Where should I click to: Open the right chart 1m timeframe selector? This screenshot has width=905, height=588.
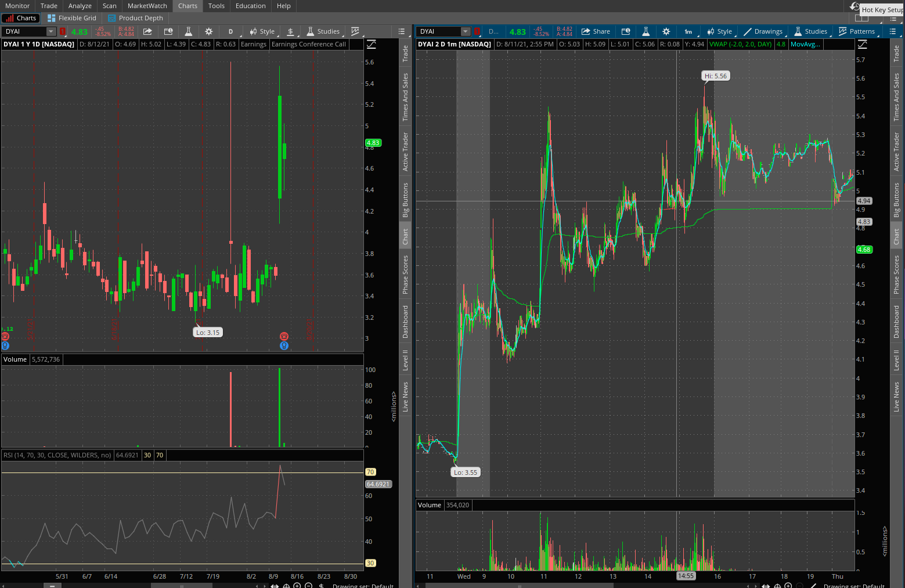688,31
